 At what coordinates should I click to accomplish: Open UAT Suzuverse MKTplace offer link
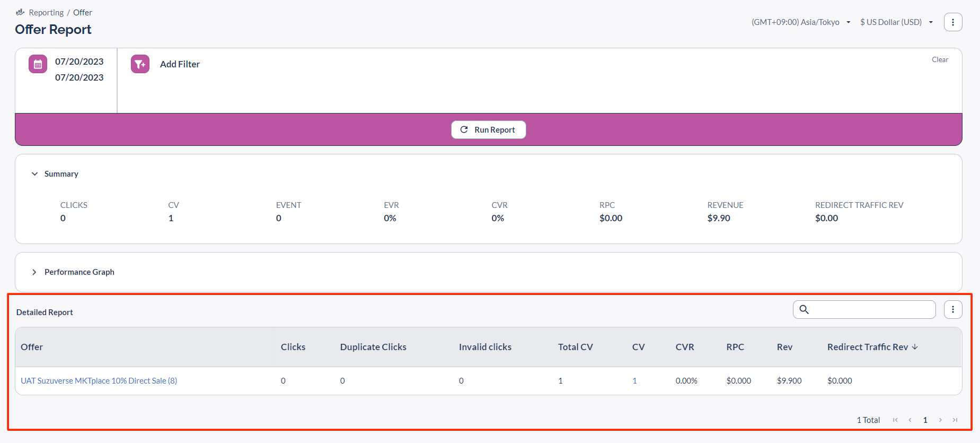99,381
